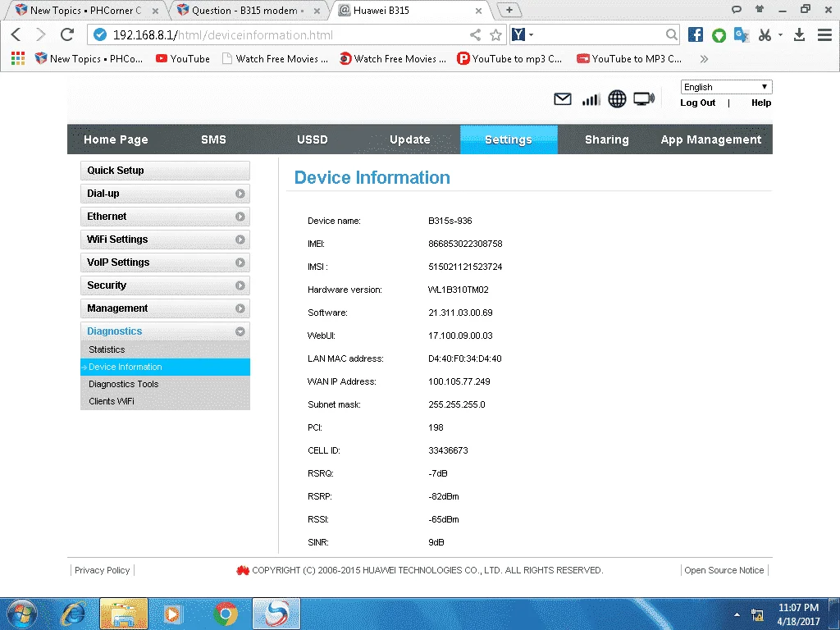Image resolution: width=840 pixels, height=630 pixels.
Task: Click the scissors screenshot tool icon
Action: coord(765,34)
